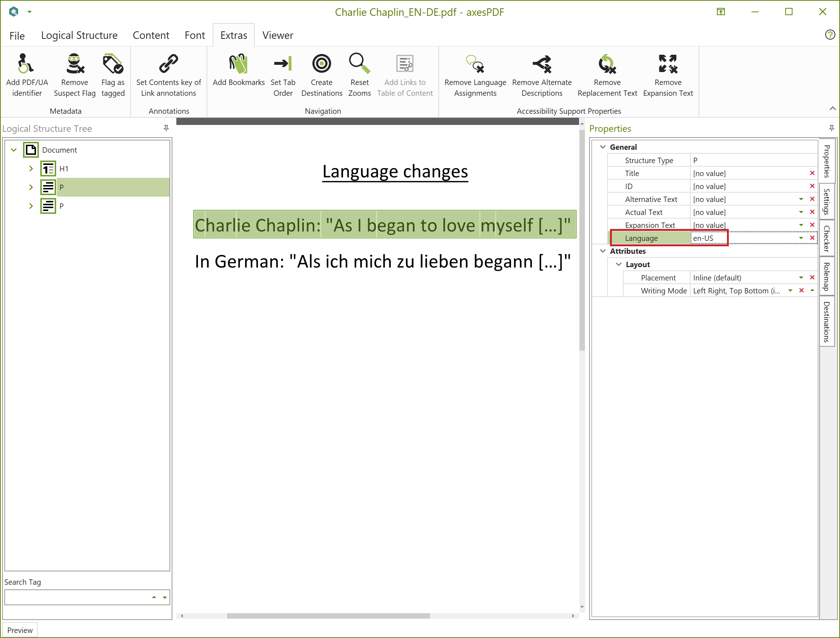Click the Charlie Chaplin highlighted paragraph
This screenshot has width=840, height=638.
[384, 225]
